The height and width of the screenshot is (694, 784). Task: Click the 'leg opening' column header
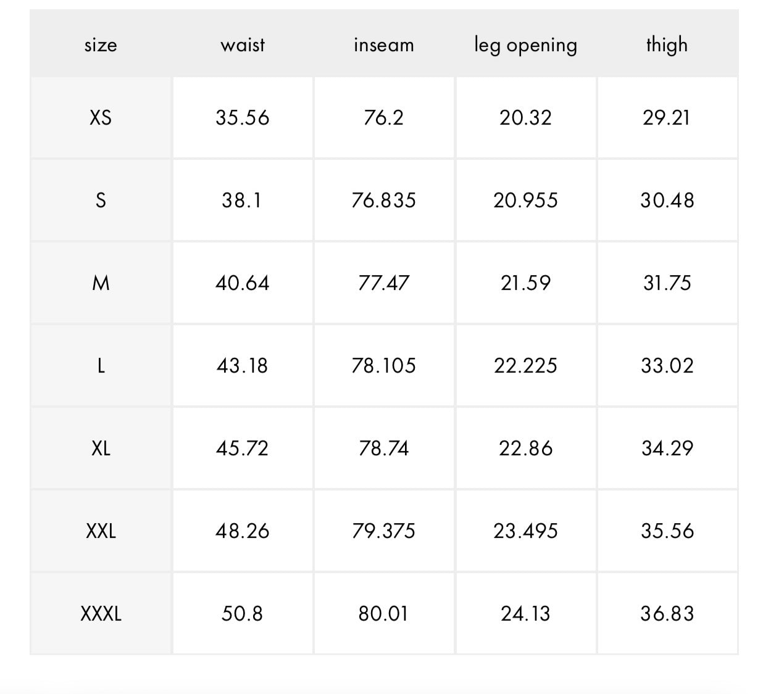(525, 45)
